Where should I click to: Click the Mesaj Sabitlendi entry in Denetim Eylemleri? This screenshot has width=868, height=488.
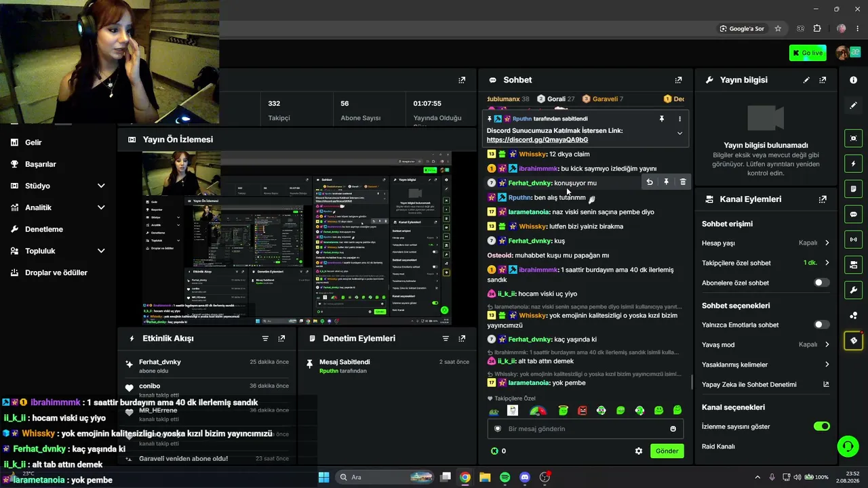[387, 366]
